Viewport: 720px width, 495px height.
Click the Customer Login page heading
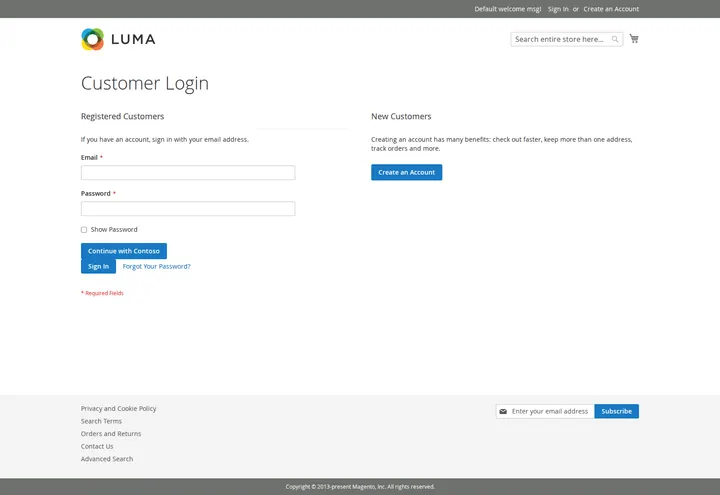145,84
